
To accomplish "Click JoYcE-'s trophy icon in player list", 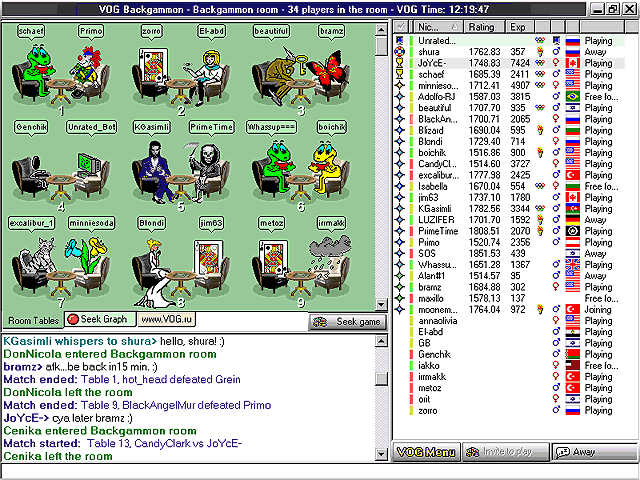I will click(x=400, y=62).
